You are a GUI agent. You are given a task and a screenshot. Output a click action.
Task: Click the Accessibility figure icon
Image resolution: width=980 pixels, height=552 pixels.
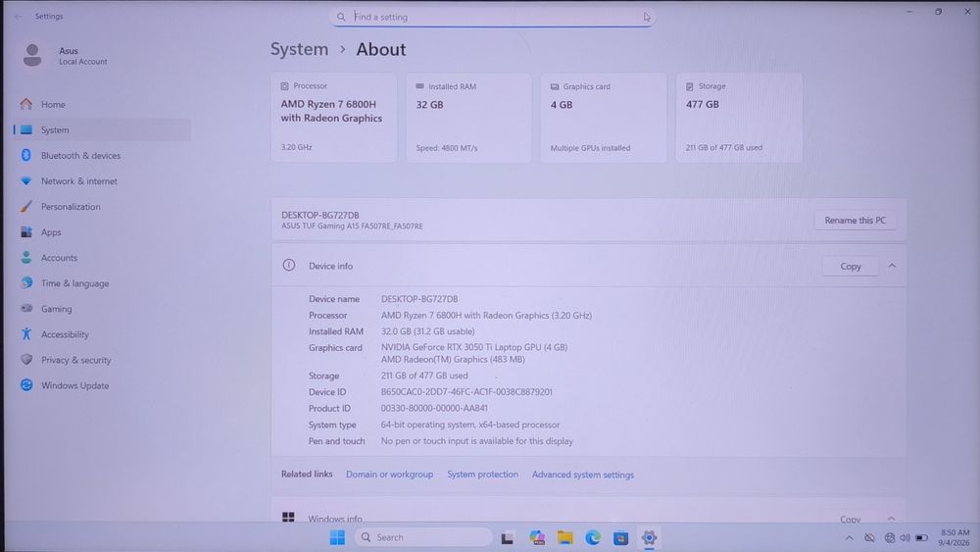click(x=26, y=333)
